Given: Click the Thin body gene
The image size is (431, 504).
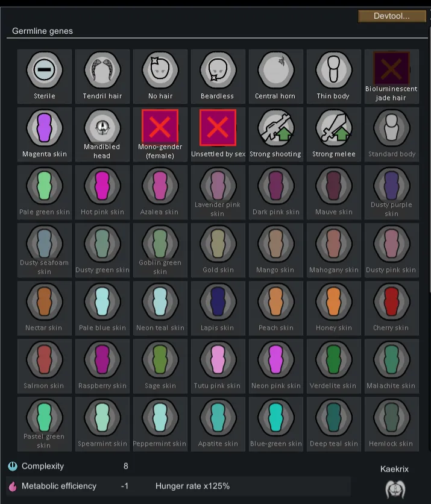Looking at the screenshot, I should click(x=333, y=77).
